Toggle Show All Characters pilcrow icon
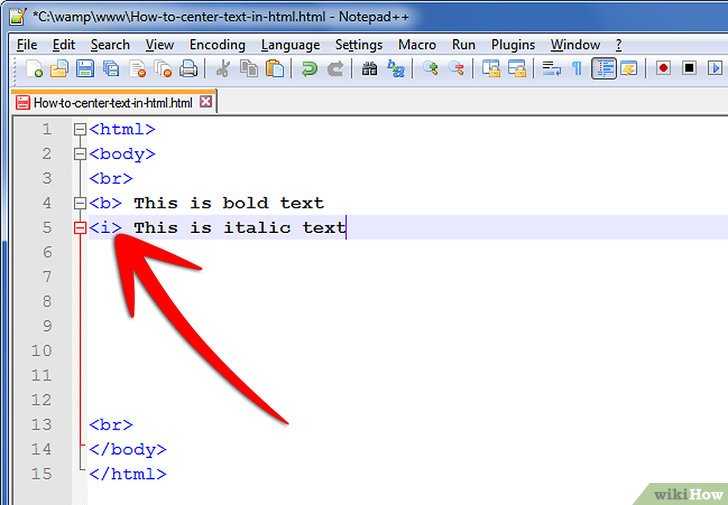This screenshot has height=505, width=728. (577, 69)
